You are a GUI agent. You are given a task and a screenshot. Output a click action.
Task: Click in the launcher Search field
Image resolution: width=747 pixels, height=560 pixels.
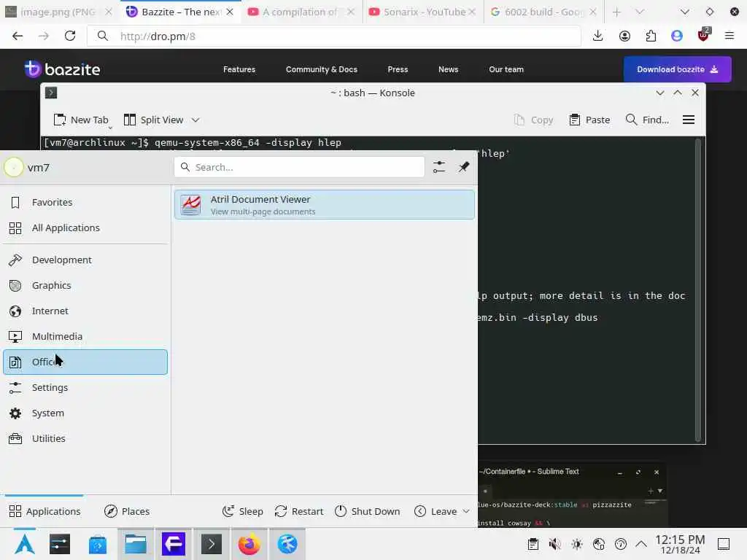[299, 167]
